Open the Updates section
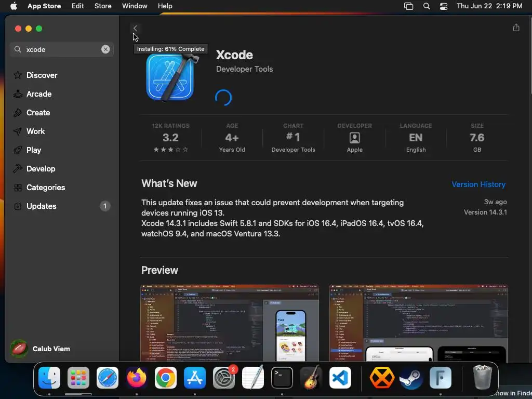Image resolution: width=532 pixels, height=399 pixels. (x=61, y=206)
